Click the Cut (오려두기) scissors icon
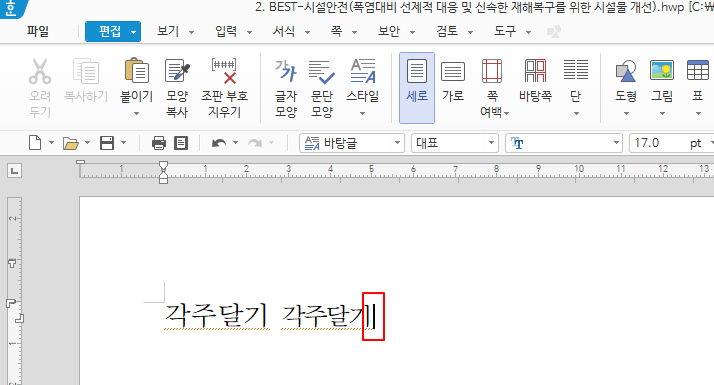 [x=40, y=72]
